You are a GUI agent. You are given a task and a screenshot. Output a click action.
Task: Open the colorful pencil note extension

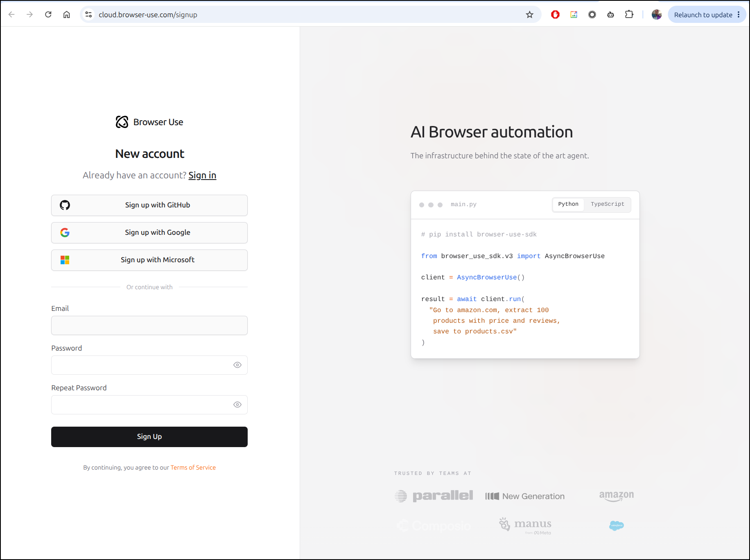(x=574, y=15)
